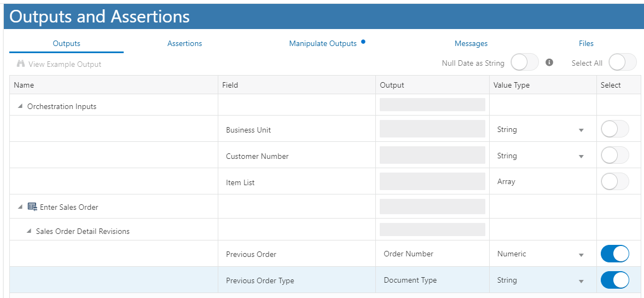The image size is (644, 298).
Task: Click the binoculars View Example Output icon
Action: (21, 64)
